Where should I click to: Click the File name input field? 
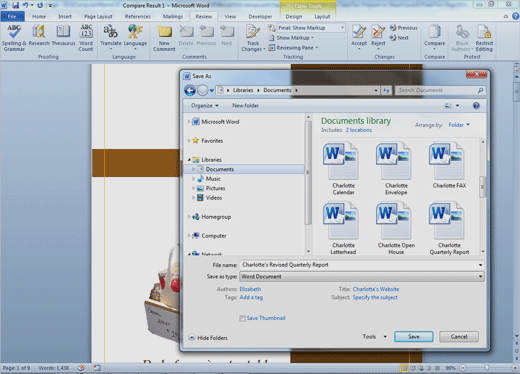(x=359, y=265)
